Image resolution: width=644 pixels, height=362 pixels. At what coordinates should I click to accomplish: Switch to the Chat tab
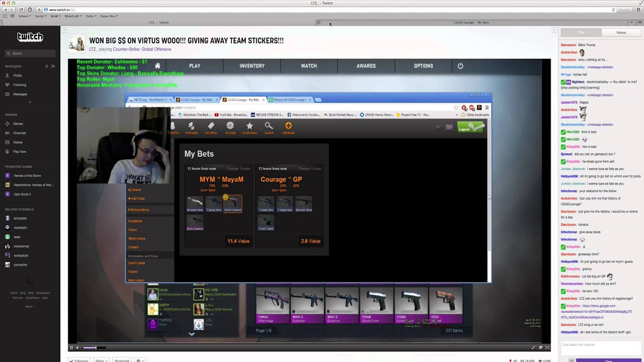581,33
